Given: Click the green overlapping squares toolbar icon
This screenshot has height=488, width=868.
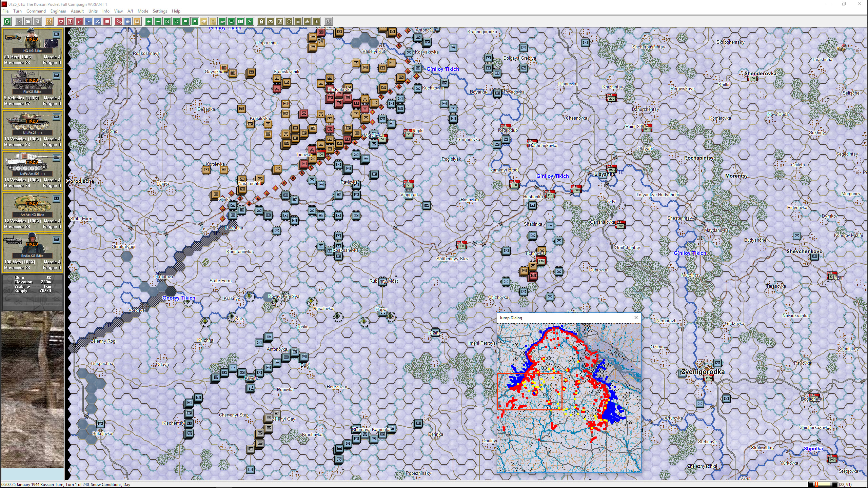Looking at the screenshot, I should point(250,21).
